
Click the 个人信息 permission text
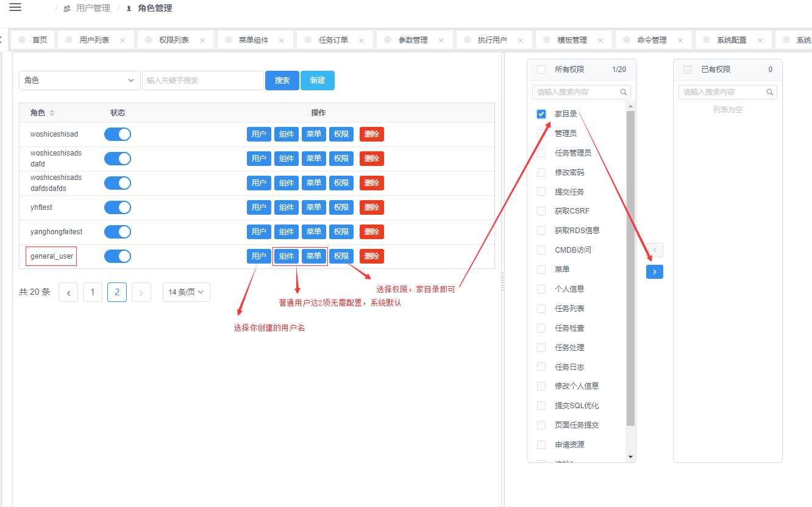[569, 289]
